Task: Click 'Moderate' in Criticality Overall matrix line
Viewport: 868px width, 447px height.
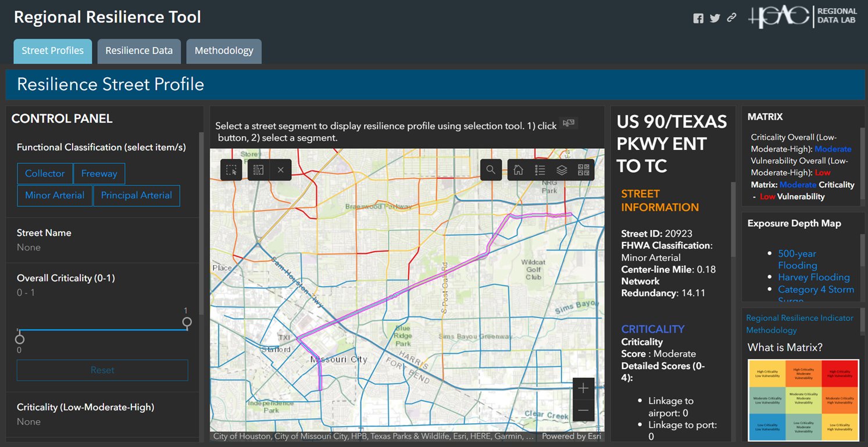Action: (x=833, y=149)
